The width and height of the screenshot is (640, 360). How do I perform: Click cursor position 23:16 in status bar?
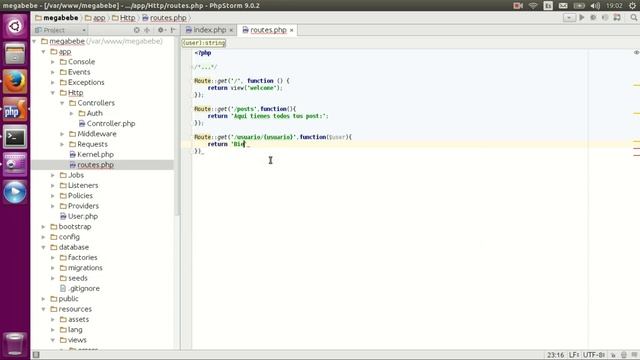[556, 355]
